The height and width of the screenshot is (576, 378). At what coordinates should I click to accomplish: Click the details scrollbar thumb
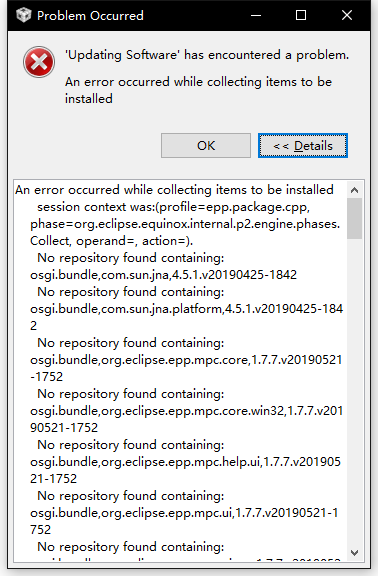[354, 219]
